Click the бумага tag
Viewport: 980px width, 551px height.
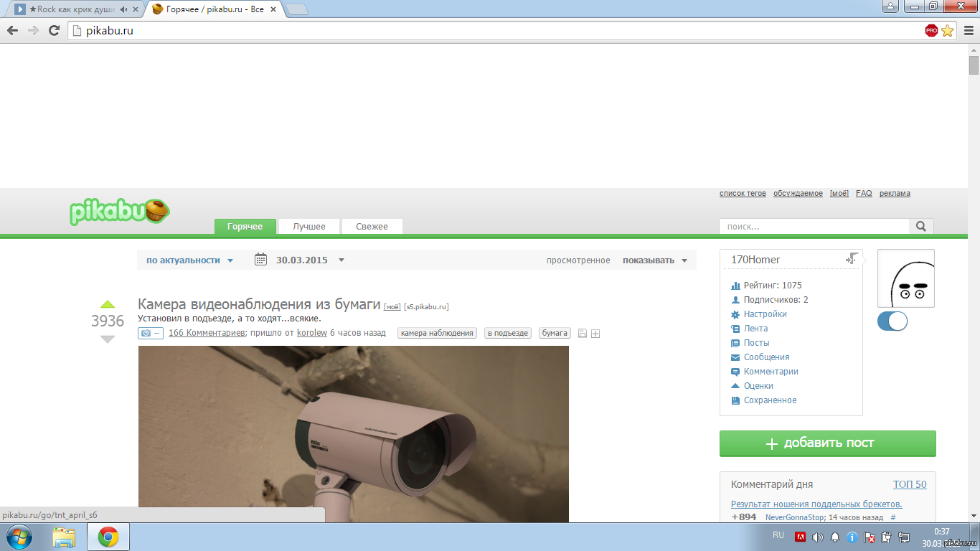coord(555,333)
